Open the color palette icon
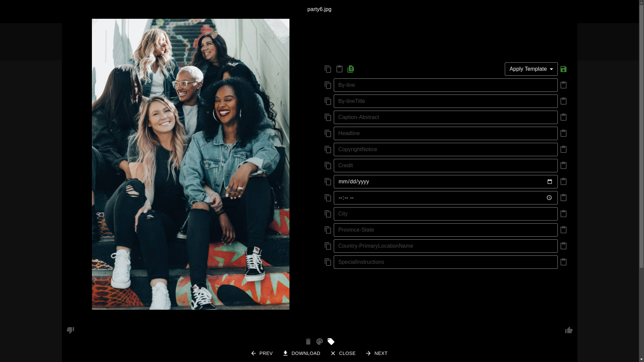644x362 pixels. pos(319,342)
